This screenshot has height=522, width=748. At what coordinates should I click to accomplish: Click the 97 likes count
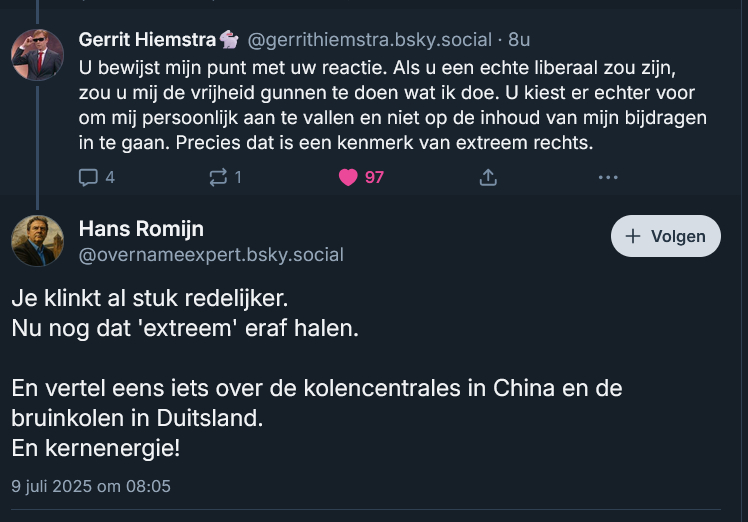(374, 177)
